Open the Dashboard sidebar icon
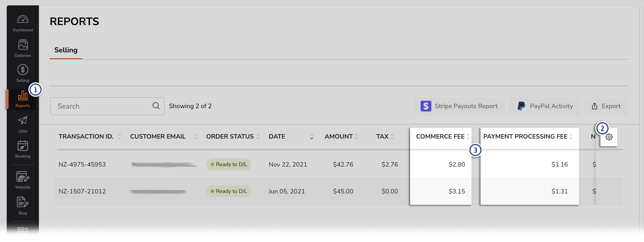The width and height of the screenshot is (644, 242). pyautogui.click(x=23, y=19)
